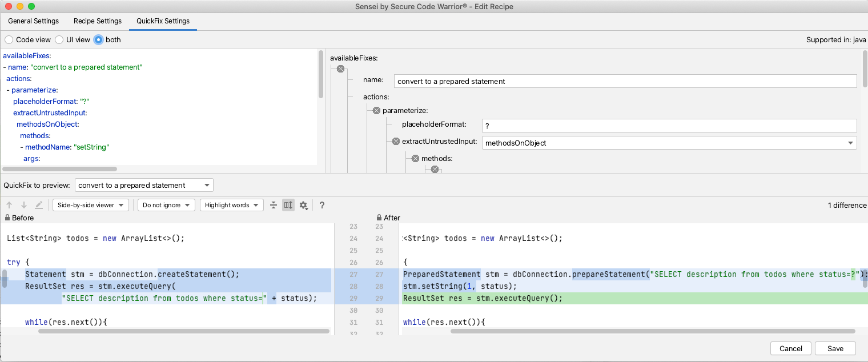Click the pencil edit source icon
The width and height of the screenshot is (868, 362).
point(39,205)
